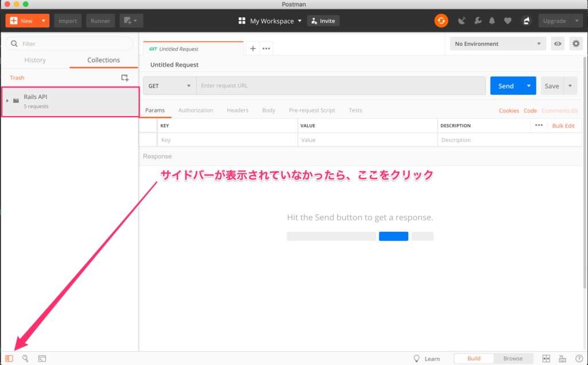Click the Bulk Edit link
Screen dimensions: 588x365
(x=563, y=126)
